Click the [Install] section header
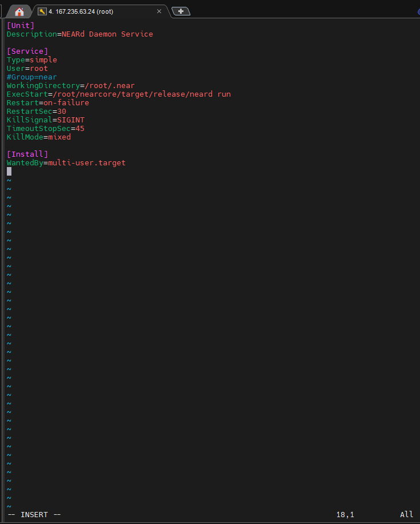Screen dimensions: 420x524 coord(27,154)
